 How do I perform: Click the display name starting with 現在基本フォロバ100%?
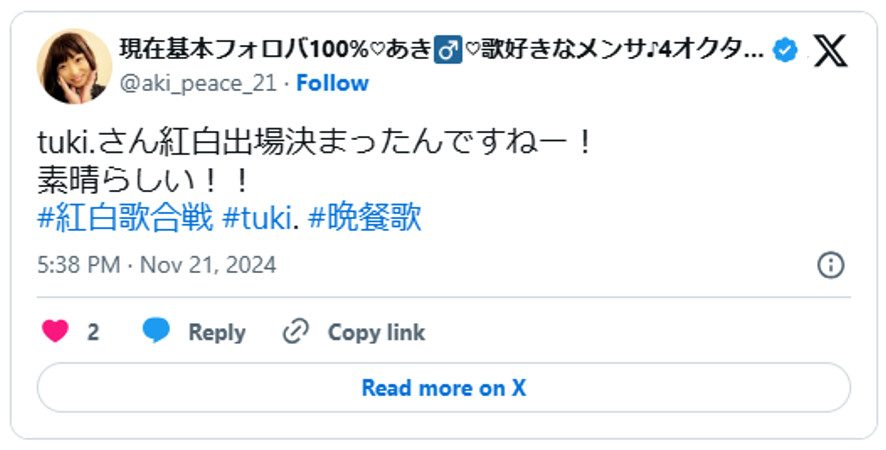(x=442, y=48)
